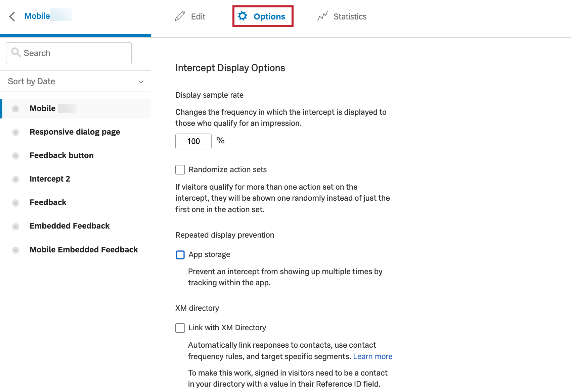Focus the Search intercepts field
Image resolution: width=571 pixels, height=392 pixels.
coord(74,53)
